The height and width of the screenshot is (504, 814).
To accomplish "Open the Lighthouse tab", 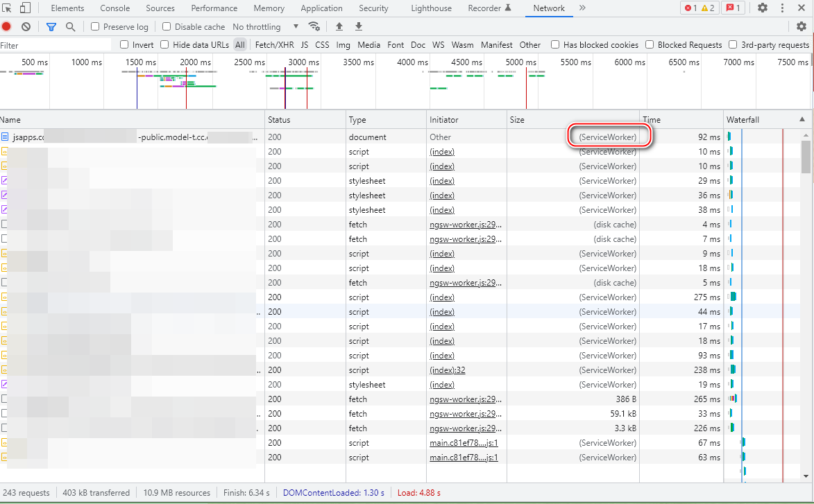I will 430,8.
